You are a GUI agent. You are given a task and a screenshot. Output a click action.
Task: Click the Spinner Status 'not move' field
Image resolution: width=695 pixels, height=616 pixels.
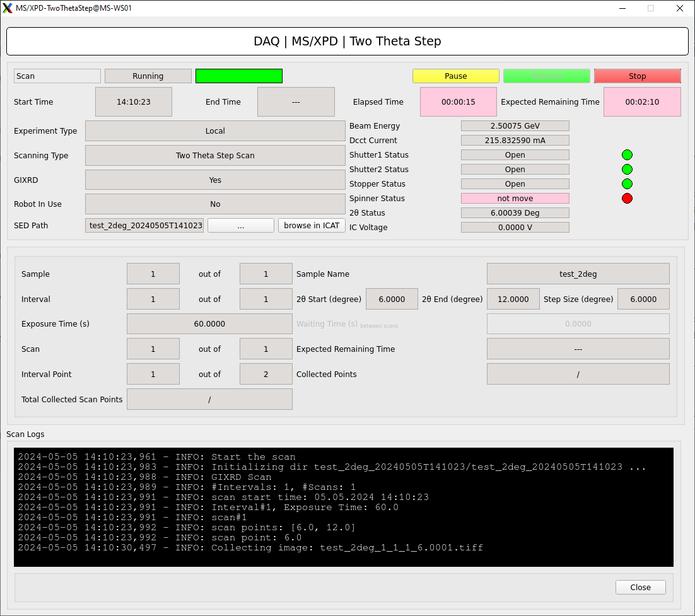tap(515, 199)
